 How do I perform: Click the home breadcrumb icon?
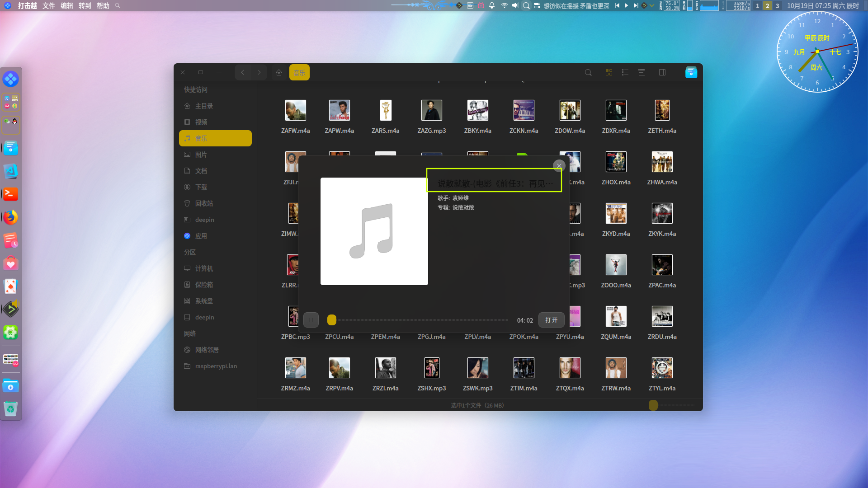click(279, 72)
